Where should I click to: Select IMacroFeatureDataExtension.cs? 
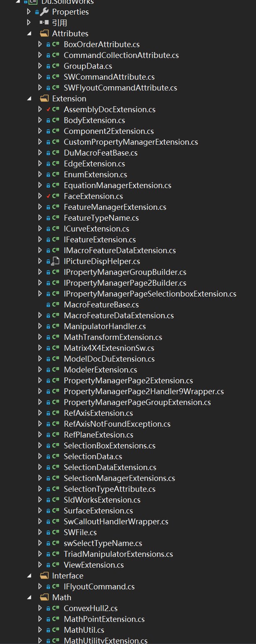click(x=120, y=250)
